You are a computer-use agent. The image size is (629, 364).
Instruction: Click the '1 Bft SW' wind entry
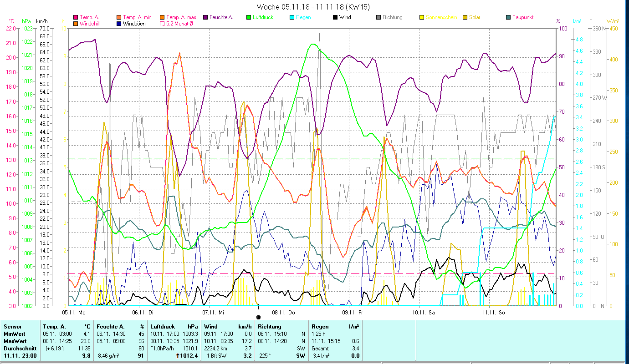[x=216, y=356]
